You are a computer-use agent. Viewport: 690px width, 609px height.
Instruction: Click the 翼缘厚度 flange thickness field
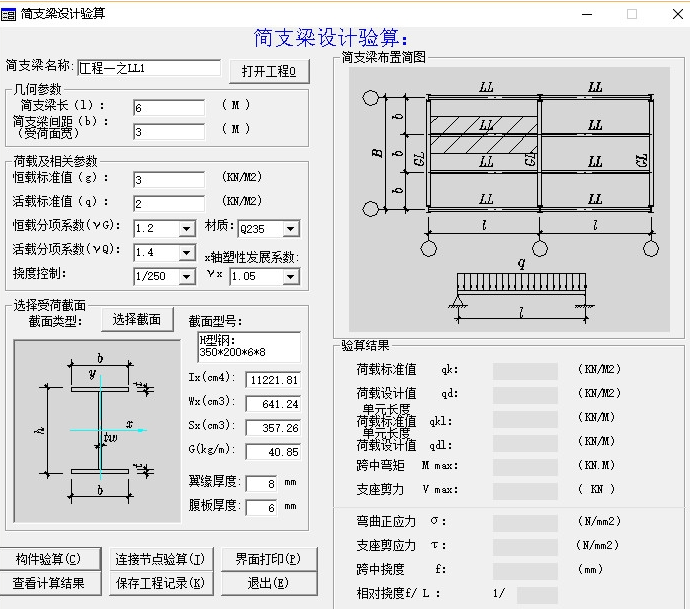(x=262, y=484)
